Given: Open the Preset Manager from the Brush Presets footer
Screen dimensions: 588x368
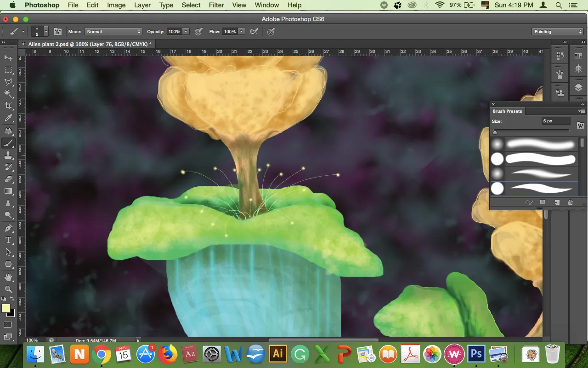Looking at the screenshot, I should (x=542, y=202).
